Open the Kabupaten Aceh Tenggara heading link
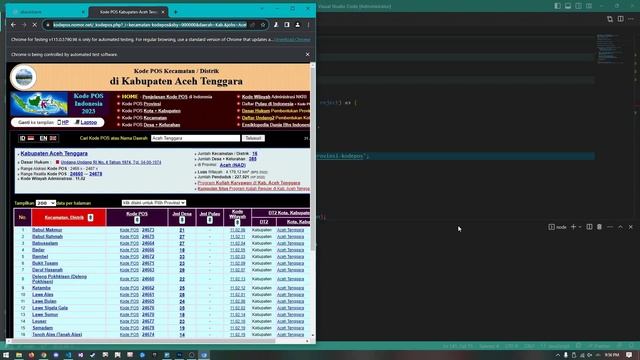This screenshot has width=640, height=360. pos(54,153)
